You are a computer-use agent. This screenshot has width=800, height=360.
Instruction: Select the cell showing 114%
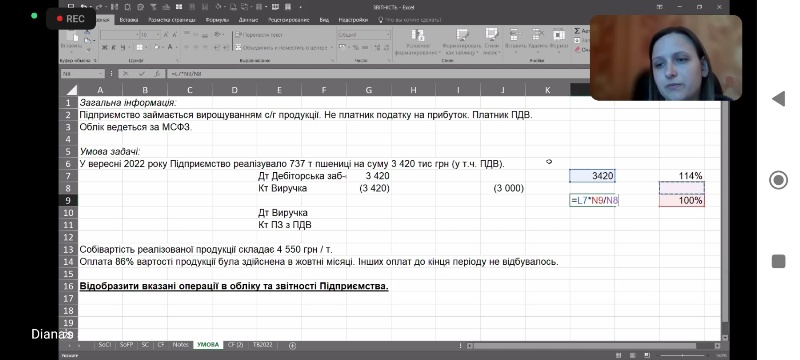pyautogui.click(x=682, y=176)
